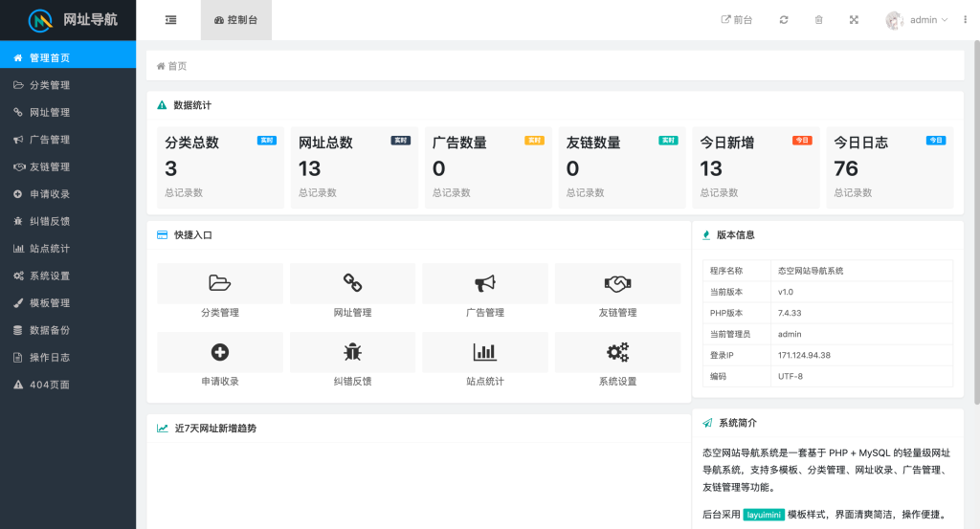Click 网址管理 label in quick entry

pyautogui.click(x=352, y=313)
